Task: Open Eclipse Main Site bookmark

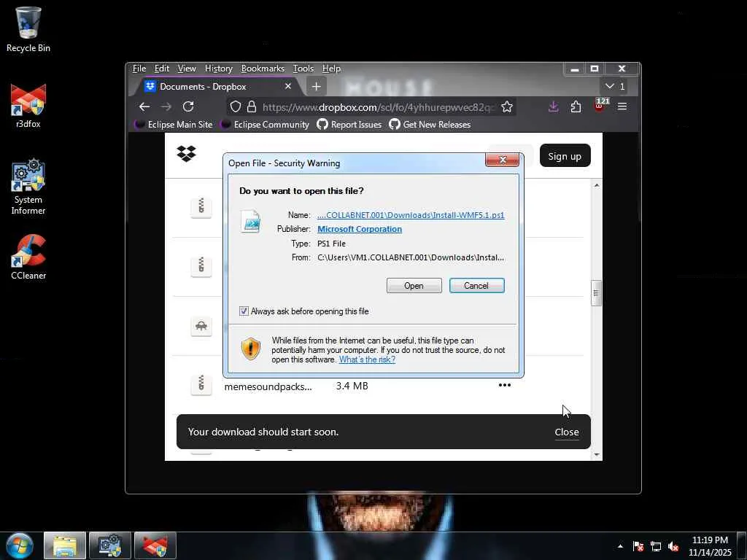Action: 174,124
